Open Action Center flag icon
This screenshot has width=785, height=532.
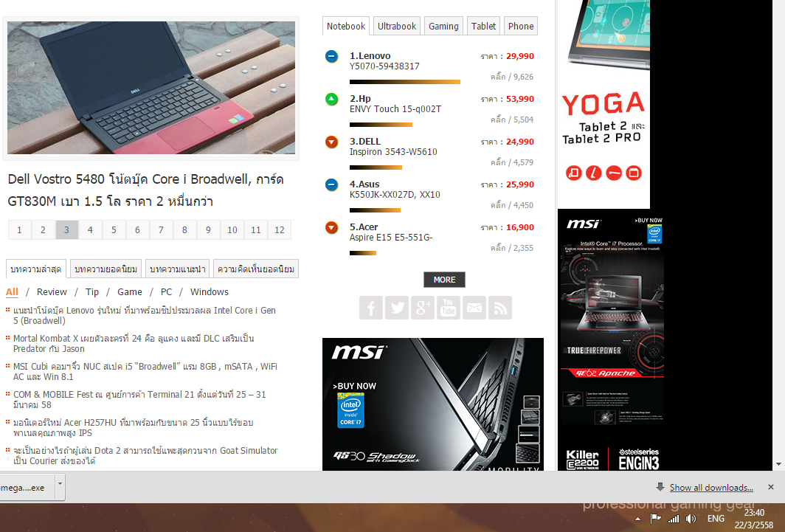655,519
